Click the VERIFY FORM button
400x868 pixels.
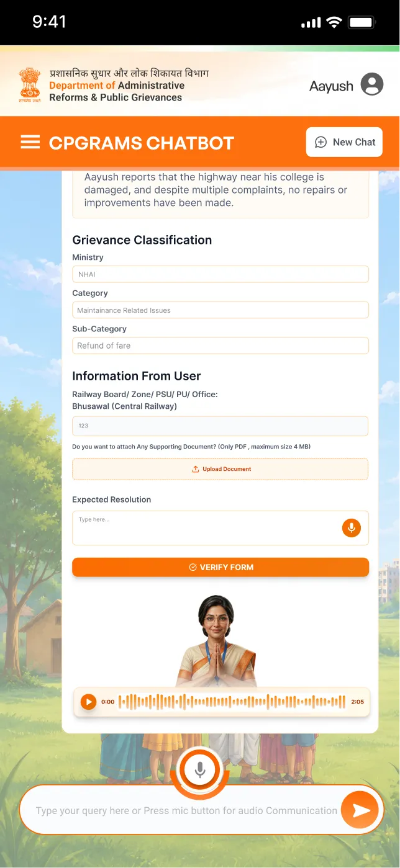(220, 567)
